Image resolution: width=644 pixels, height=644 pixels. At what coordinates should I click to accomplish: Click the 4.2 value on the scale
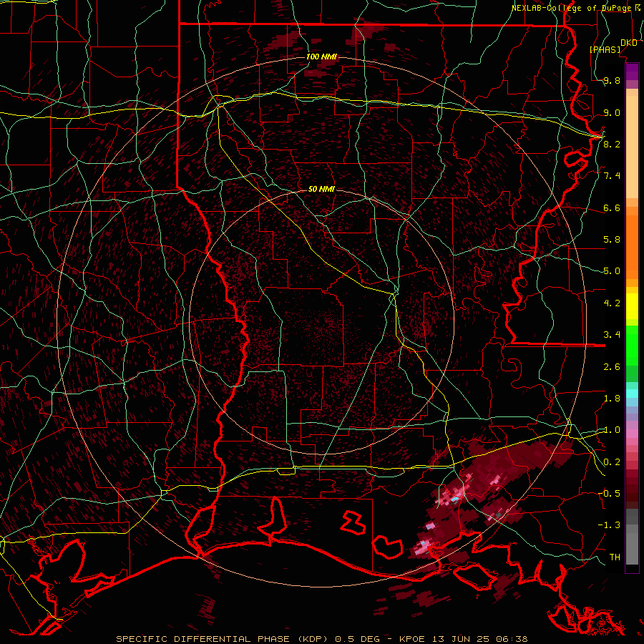(x=612, y=303)
